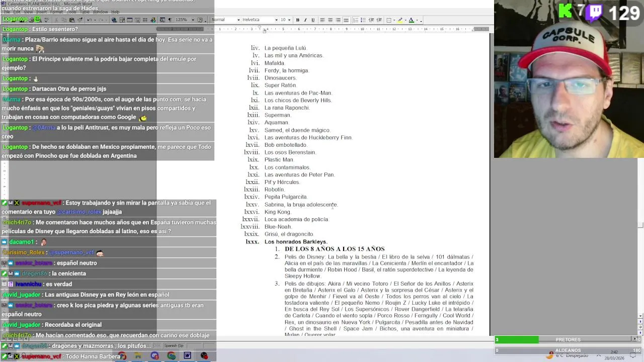
Task: Click 'DE LOS 8 AÑOS A LOS 15 AÑOS' heading
Action: 335,249
